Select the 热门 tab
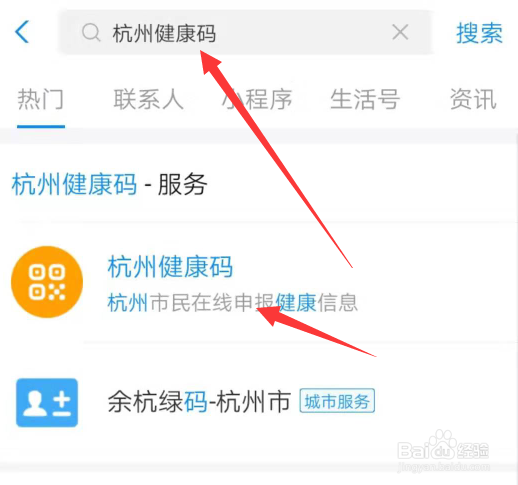This screenshot has width=518, height=485. click(41, 99)
